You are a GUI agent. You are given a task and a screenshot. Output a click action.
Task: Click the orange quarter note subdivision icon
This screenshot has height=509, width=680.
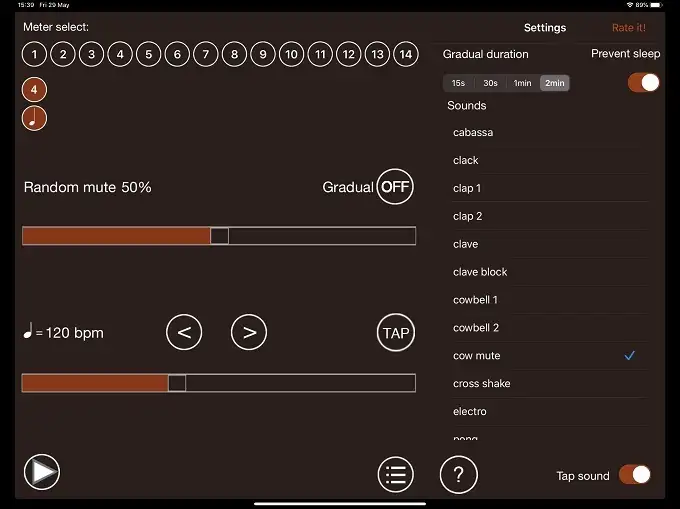[x=34, y=118]
